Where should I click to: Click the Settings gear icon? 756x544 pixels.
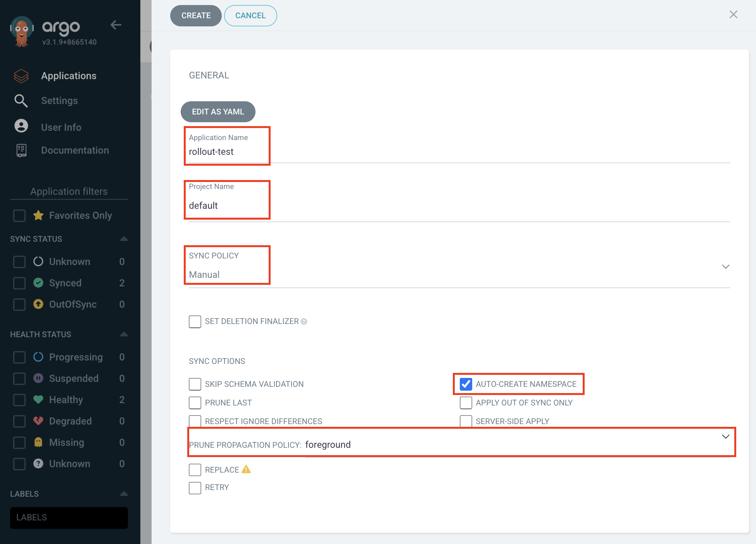[21, 101]
